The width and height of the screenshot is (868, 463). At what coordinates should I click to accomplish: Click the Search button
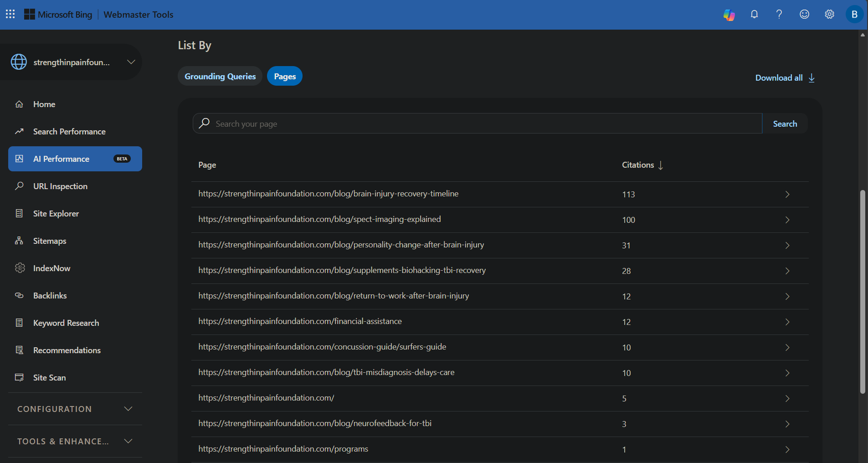(785, 123)
